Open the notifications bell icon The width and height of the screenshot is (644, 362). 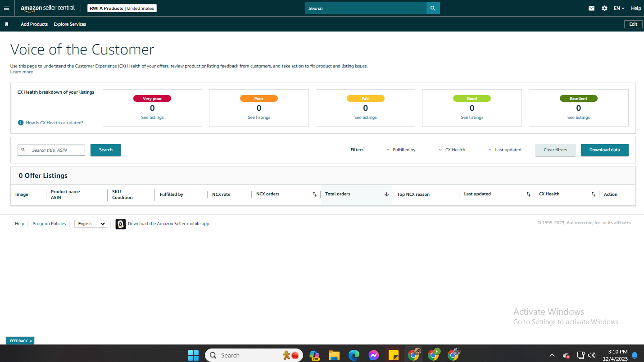tap(635, 355)
